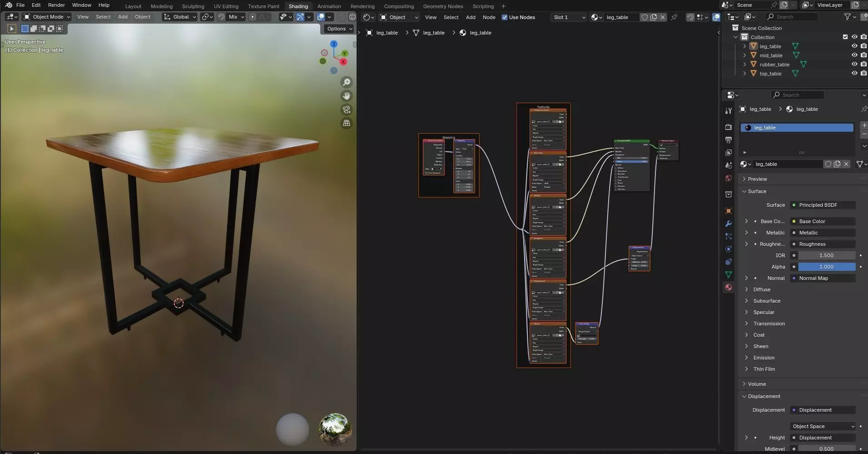868x454 pixels.
Task: Open the Physics properties tab
Action: click(729, 249)
